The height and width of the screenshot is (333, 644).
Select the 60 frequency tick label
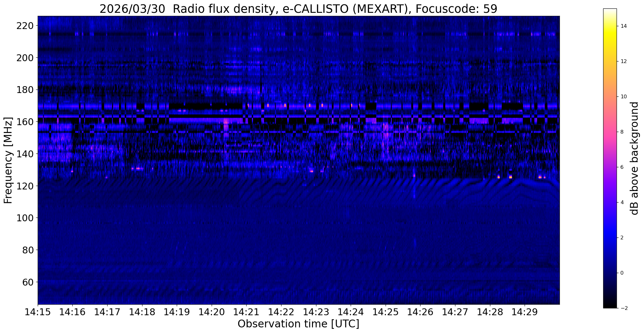point(27,282)
